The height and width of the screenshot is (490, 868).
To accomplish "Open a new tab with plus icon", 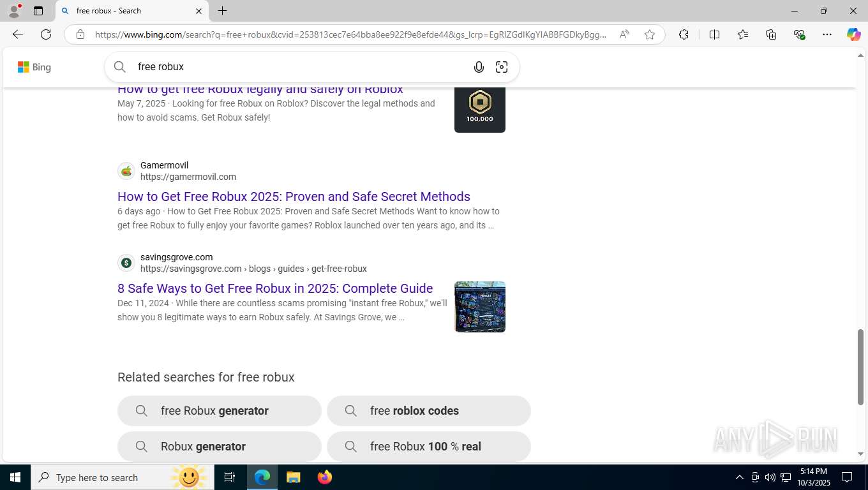I will (222, 11).
